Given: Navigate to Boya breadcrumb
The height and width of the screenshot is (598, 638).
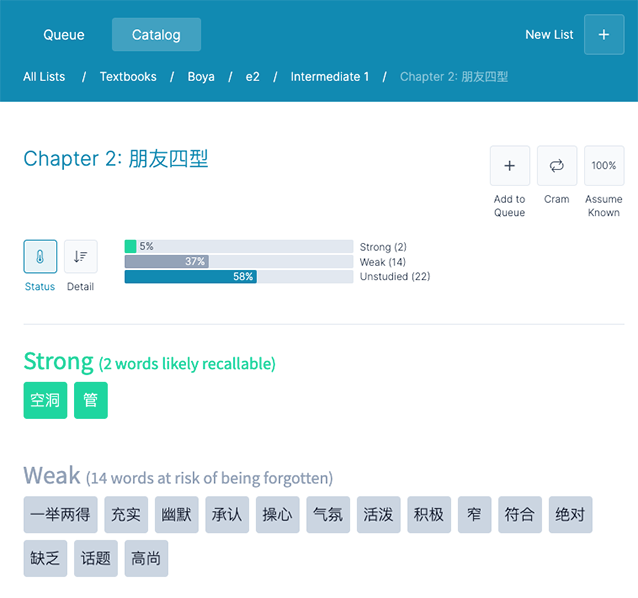Looking at the screenshot, I should (201, 76).
